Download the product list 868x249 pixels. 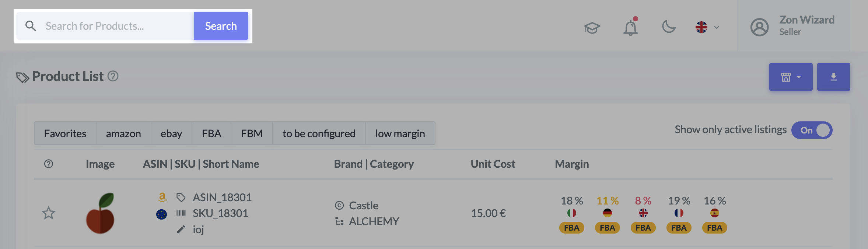[x=833, y=77]
